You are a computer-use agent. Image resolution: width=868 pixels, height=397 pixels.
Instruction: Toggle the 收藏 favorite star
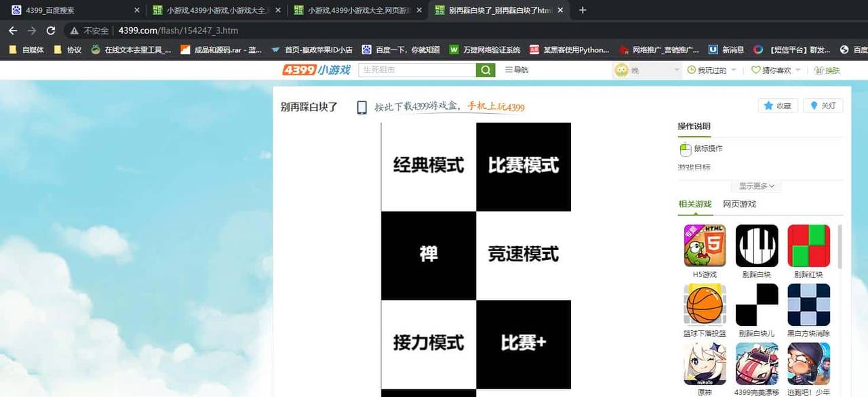(777, 105)
